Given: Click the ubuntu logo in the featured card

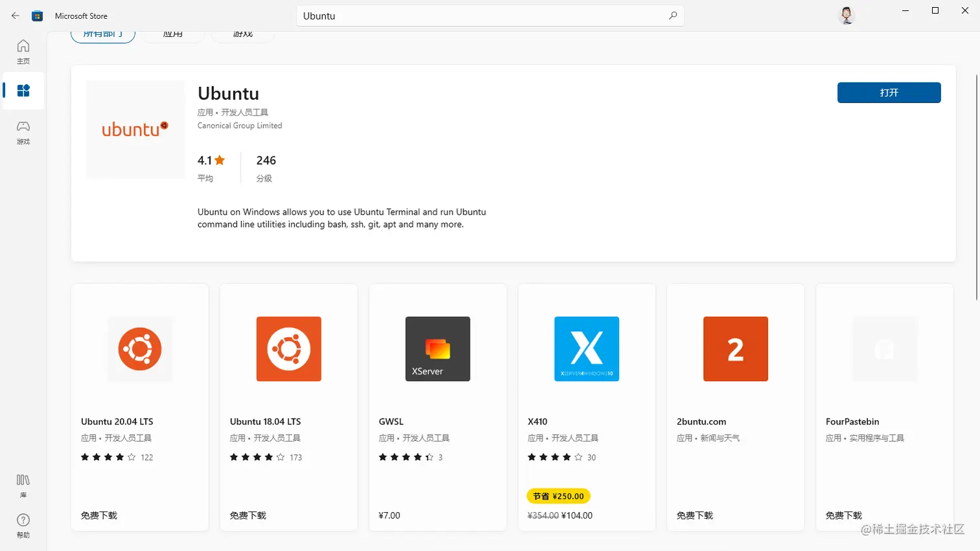Looking at the screenshot, I should click(x=135, y=130).
